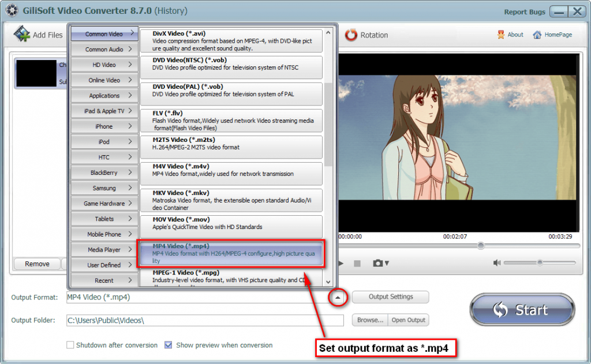
Task: Click the GiliSoft film reel logo
Action: point(12,10)
